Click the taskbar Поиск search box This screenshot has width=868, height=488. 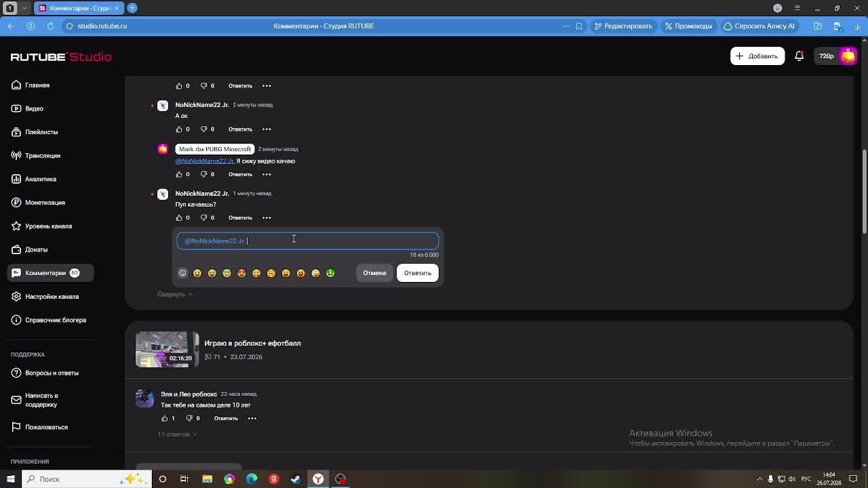tap(86, 479)
